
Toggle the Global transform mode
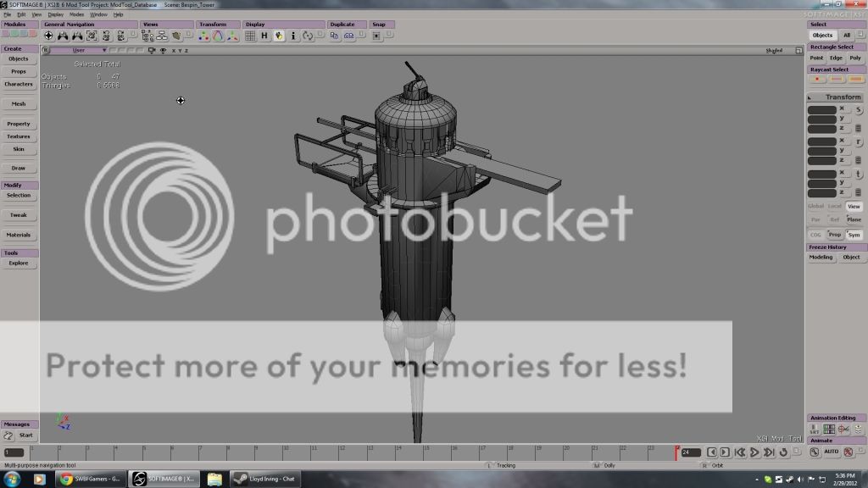coord(816,207)
